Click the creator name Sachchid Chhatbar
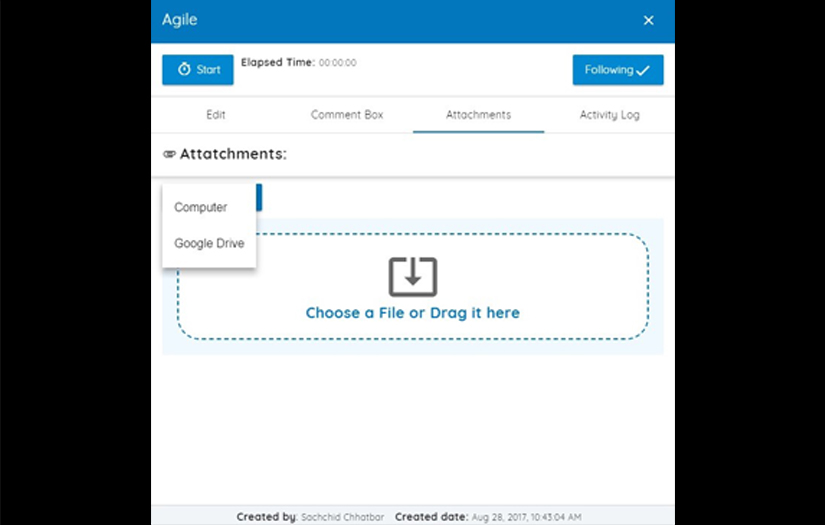The width and height of the screenshot is (825, 525). (x=343, y=517)
